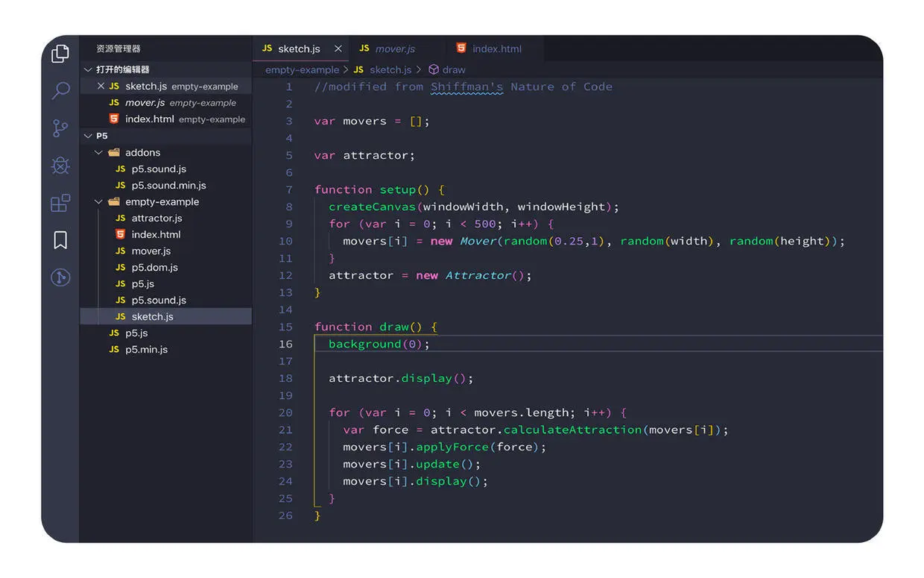Click "calculateAttraction" method on line 21

click(x=572, y=430)
